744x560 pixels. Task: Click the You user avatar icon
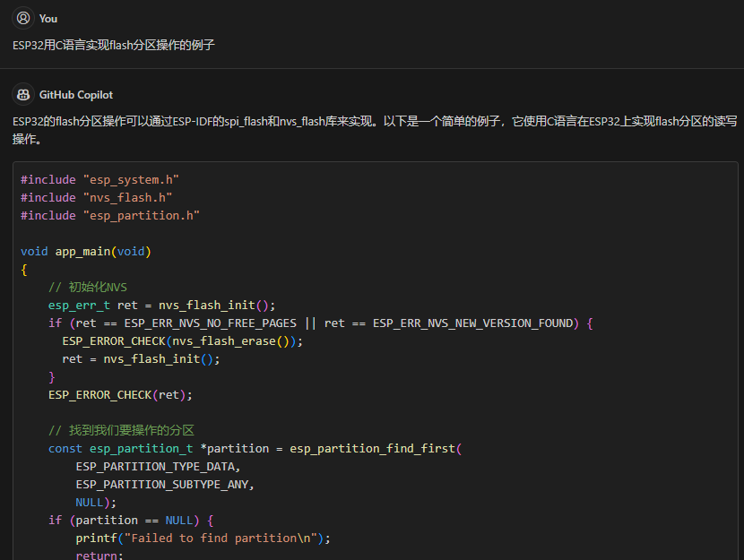coord(23,19)
